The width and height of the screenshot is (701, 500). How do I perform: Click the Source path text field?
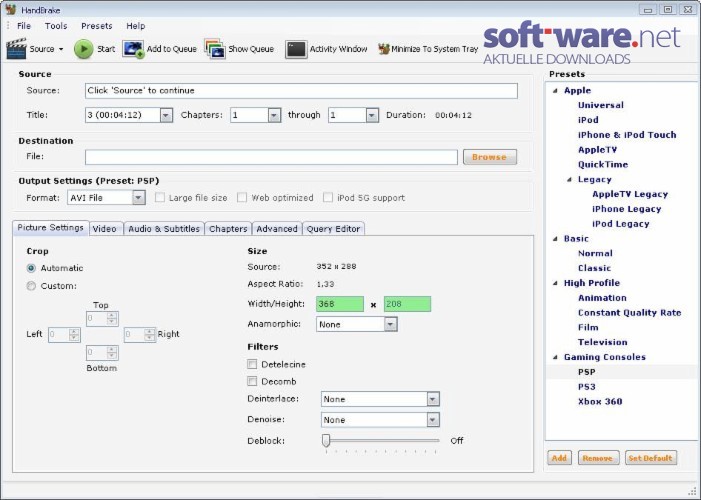(x=301, y=90)
